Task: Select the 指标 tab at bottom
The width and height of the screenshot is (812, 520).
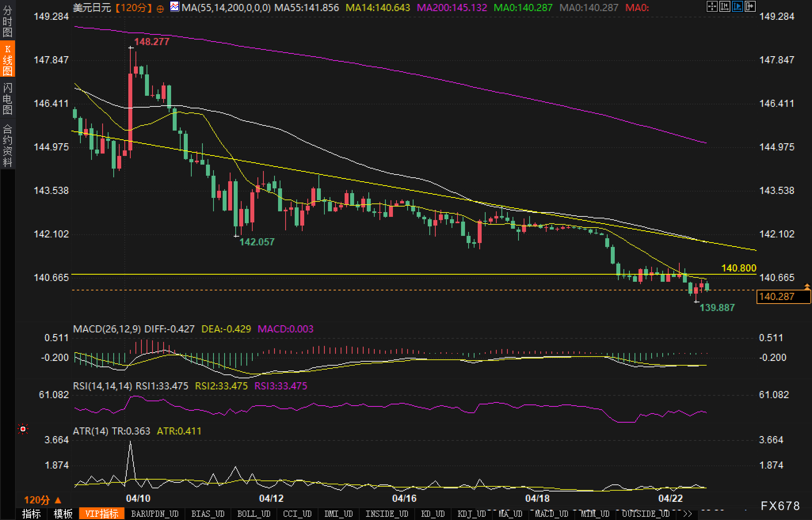Action: (x=31, y=514)
